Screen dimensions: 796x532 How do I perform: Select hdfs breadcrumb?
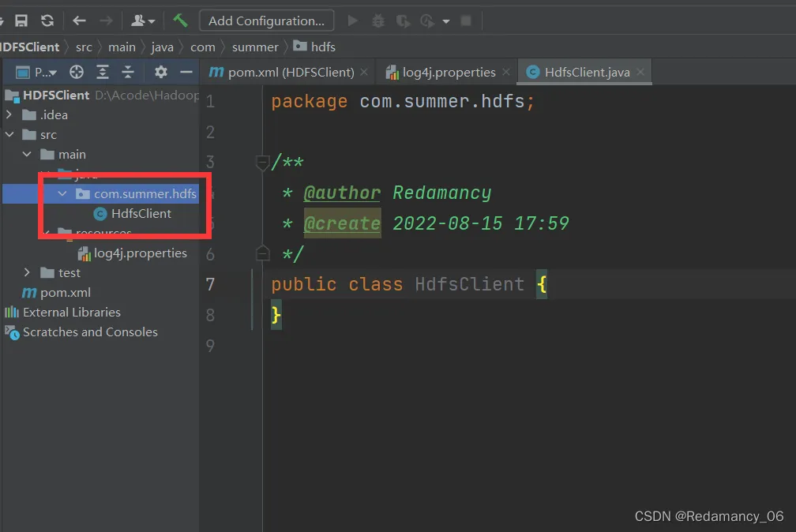(315, 47)
